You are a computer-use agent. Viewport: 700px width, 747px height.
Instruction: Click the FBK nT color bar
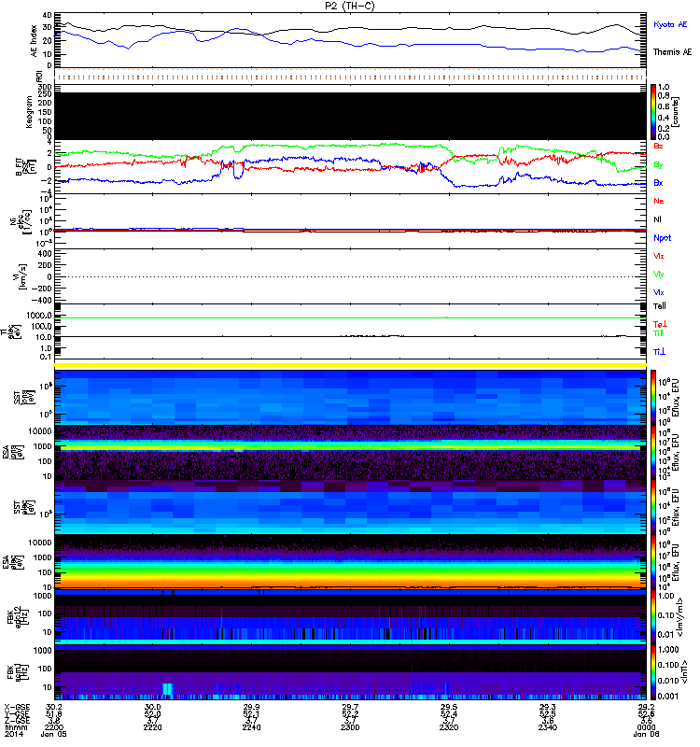pos(653,671)
